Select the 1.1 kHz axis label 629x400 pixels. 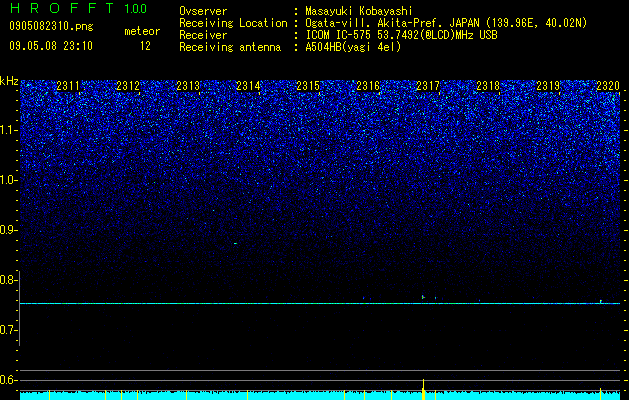click(x=9, y=130)
